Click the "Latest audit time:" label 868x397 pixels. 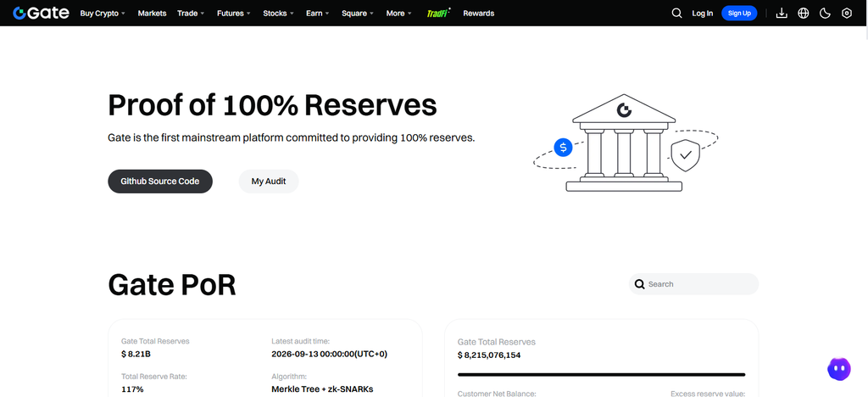pyautogui.click(x=301, y=341)
